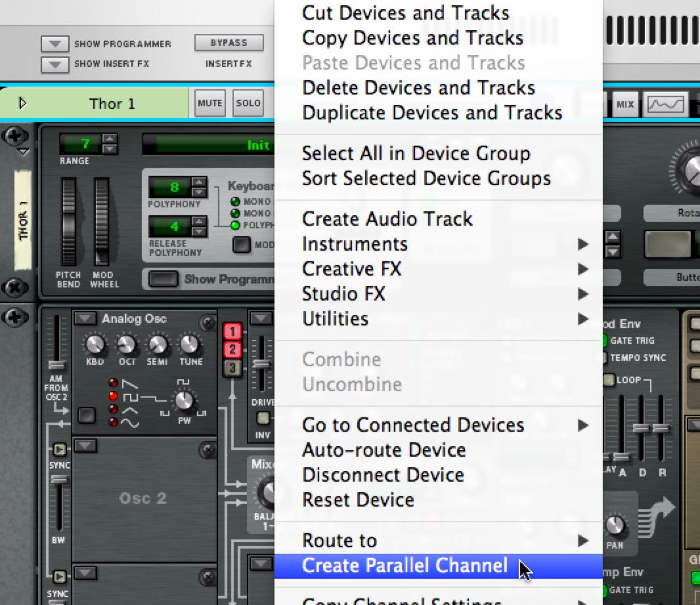Select the sawtooth waveform LED
Screen dimensions: 700x605
click(114, 383)
